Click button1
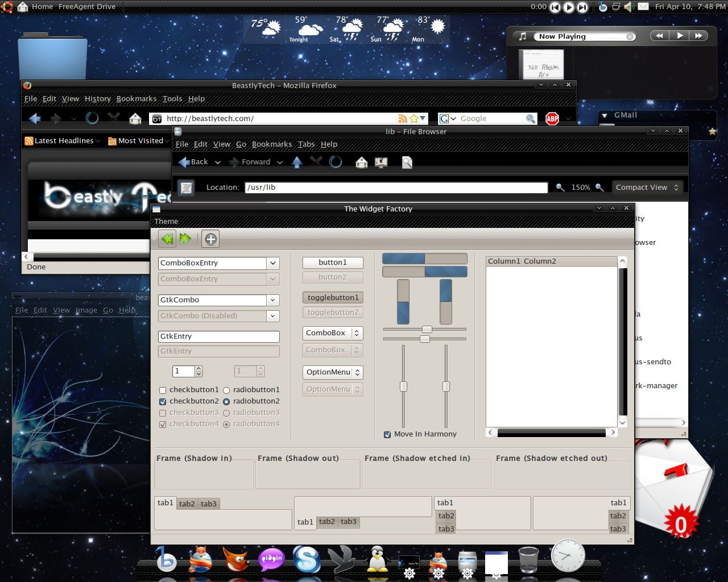The height and width of the screenshot is (582, 728). [x=333, y=263]
